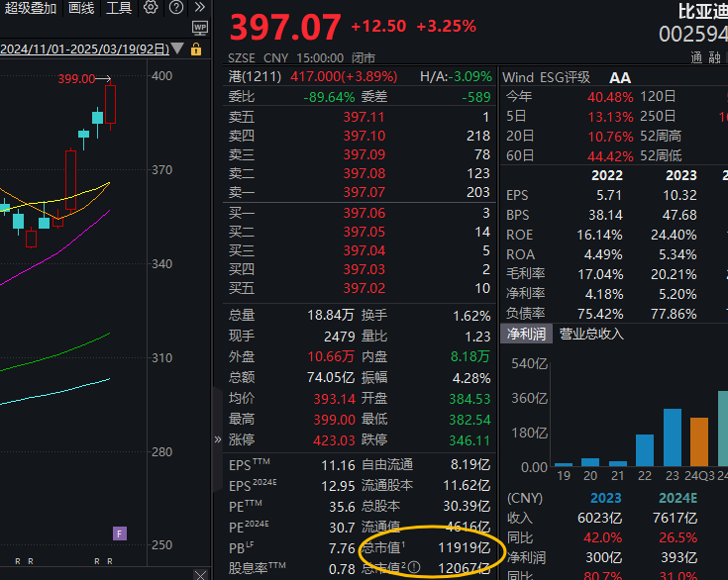728x580 pixels.
Task: Click the 2023 EPS value 10.32
Action: [679, 195]
